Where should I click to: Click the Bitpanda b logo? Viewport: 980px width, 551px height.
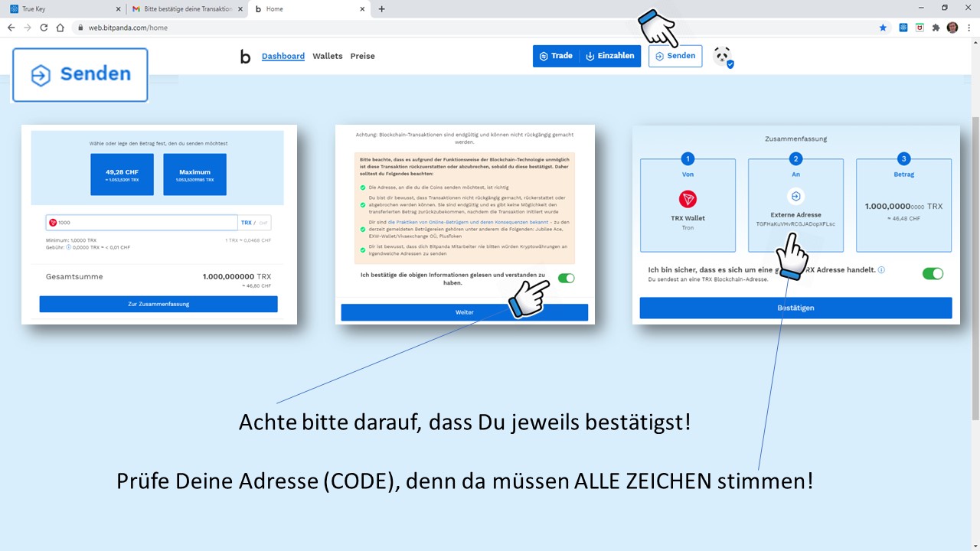[245, 56]
